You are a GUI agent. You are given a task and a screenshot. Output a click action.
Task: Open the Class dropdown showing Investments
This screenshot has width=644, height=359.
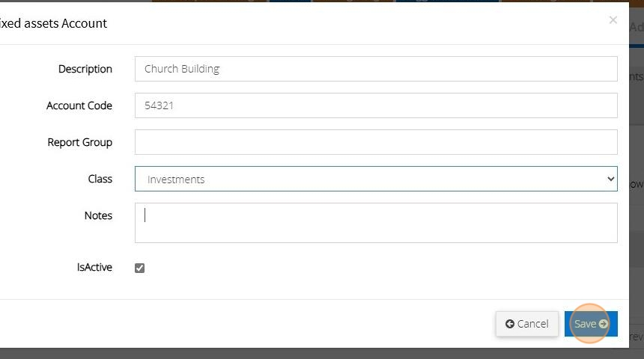point(375,179)
